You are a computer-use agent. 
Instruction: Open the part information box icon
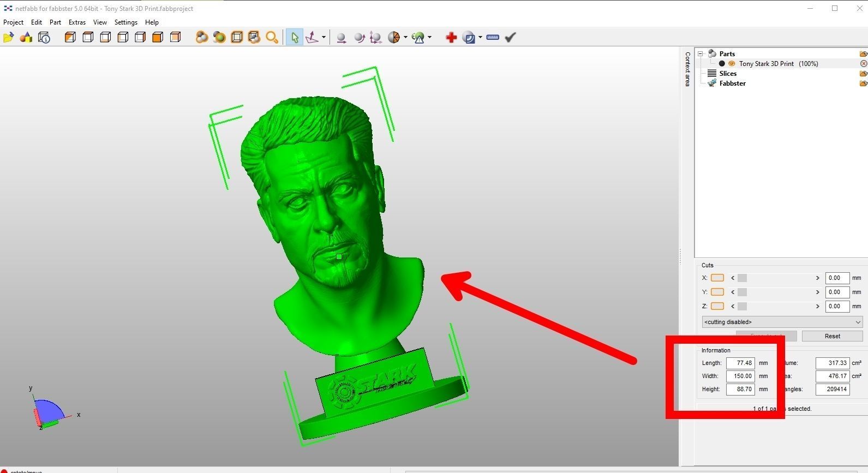pos(44,37)
